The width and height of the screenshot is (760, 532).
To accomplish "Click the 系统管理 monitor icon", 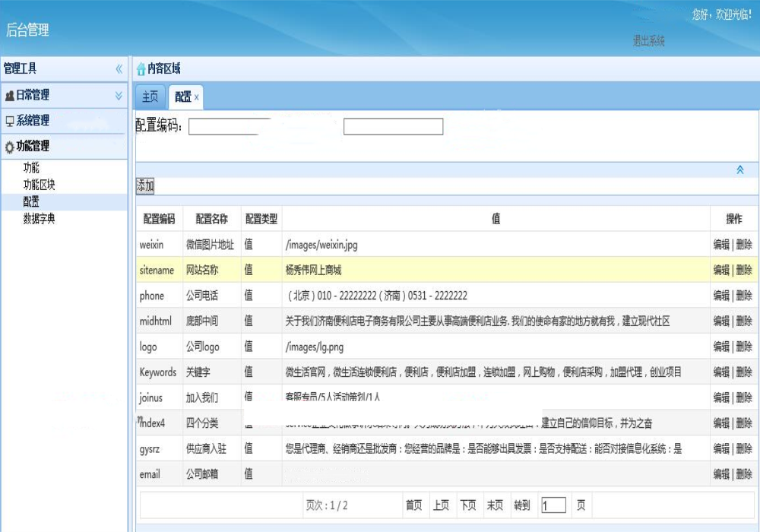I will tap(10, 121).
